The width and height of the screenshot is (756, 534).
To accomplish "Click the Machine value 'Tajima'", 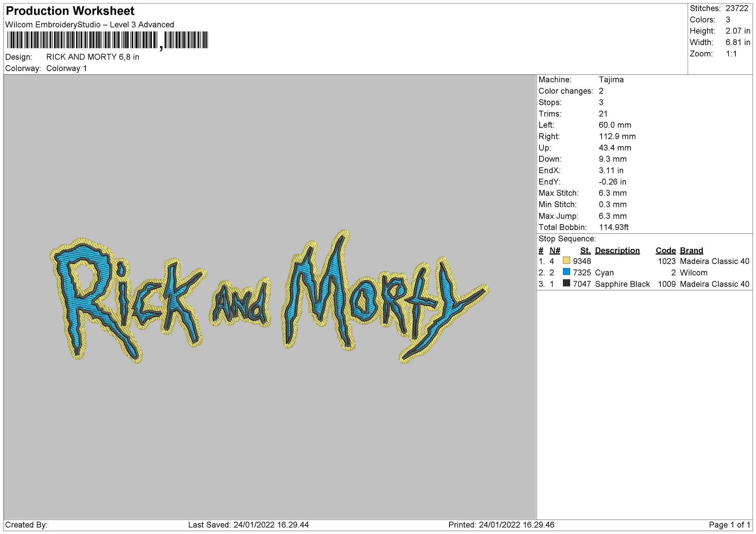I will coord(611,80).
